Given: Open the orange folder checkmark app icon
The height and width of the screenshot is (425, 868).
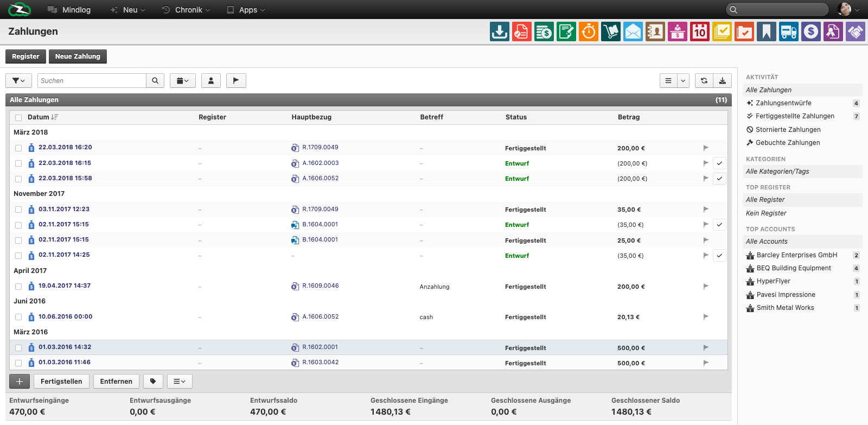Looking at the screenshot, I should pos(744,31).
